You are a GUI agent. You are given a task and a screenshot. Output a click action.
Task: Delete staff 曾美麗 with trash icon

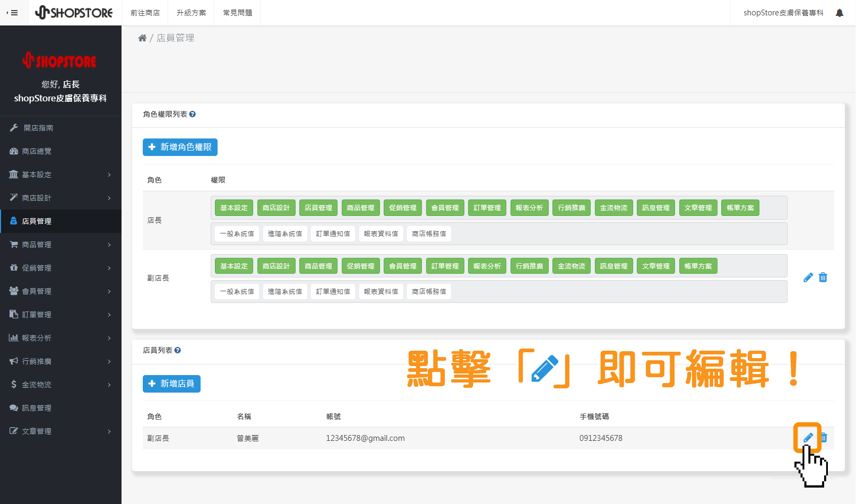(x=824, y=438)
